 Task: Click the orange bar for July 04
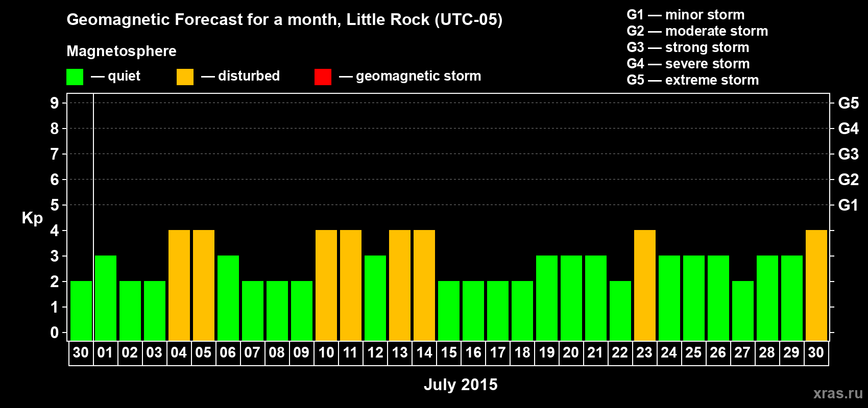(x=179, y=285)
